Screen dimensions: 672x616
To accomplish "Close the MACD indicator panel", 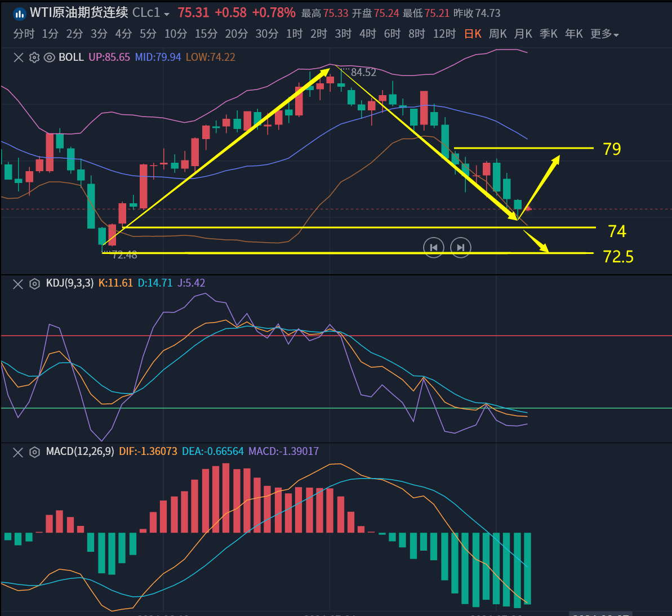I will [x=18, y=452].
